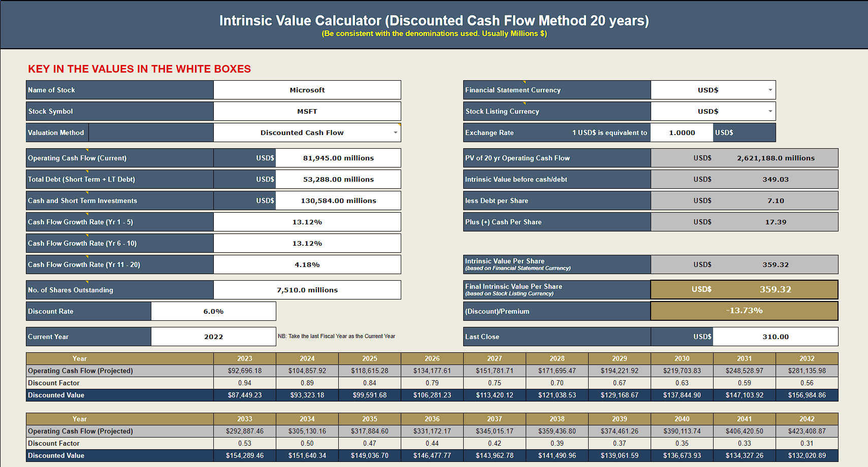Click the comment indicator on Total Debt label

(x=87, y=171)
